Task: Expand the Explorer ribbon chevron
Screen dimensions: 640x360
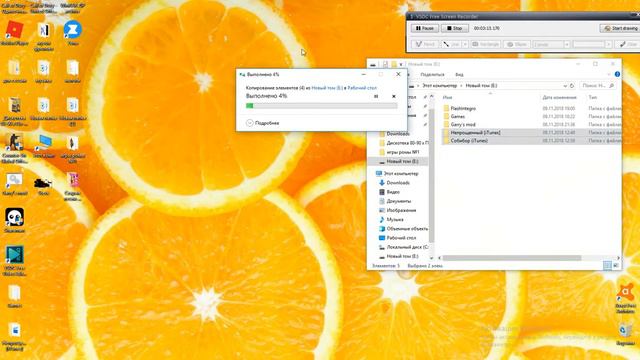Action: coord(609,74)
